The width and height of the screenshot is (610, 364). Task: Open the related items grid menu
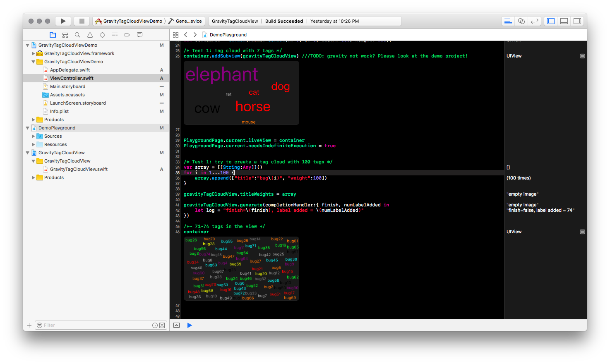175,35
